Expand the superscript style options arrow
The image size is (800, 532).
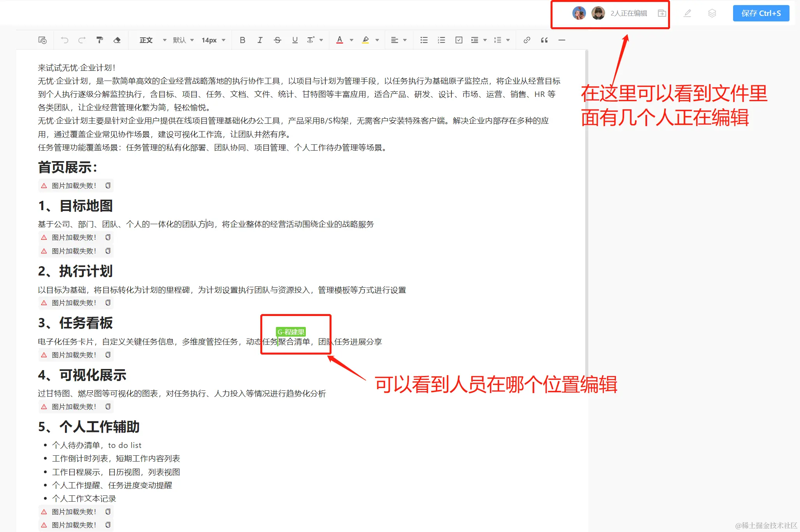click(321, 40)
